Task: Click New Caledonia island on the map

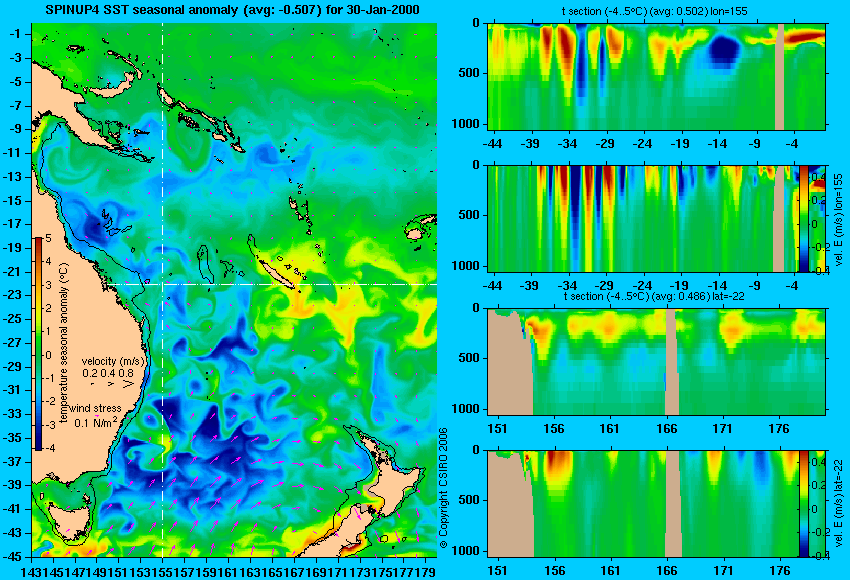Action: click(x=276, y=272)
